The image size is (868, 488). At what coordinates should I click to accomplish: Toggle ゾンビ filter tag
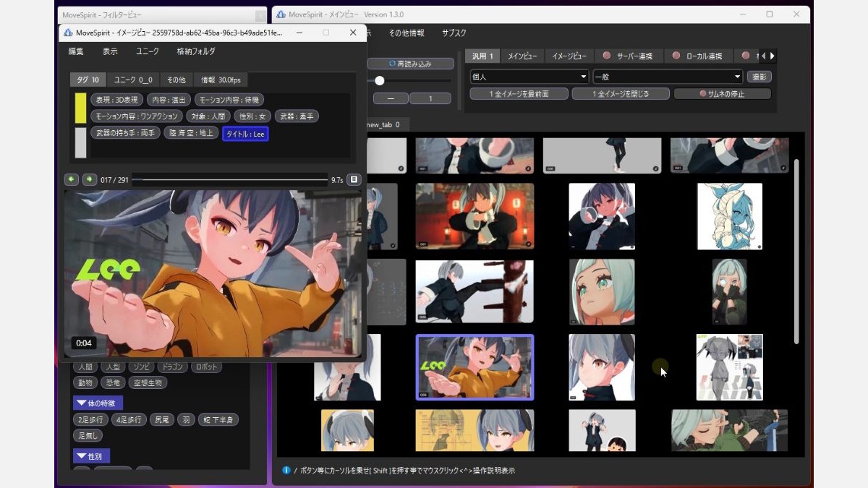coord(141,367)
